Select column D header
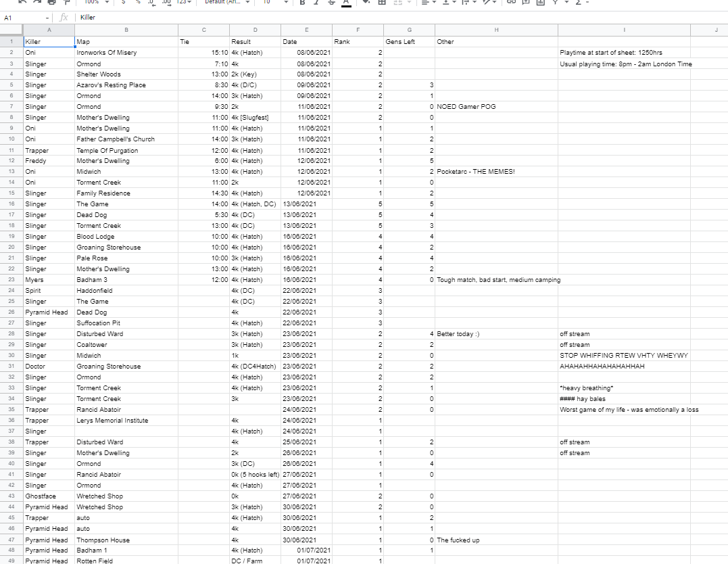 (x=255, y=30)
